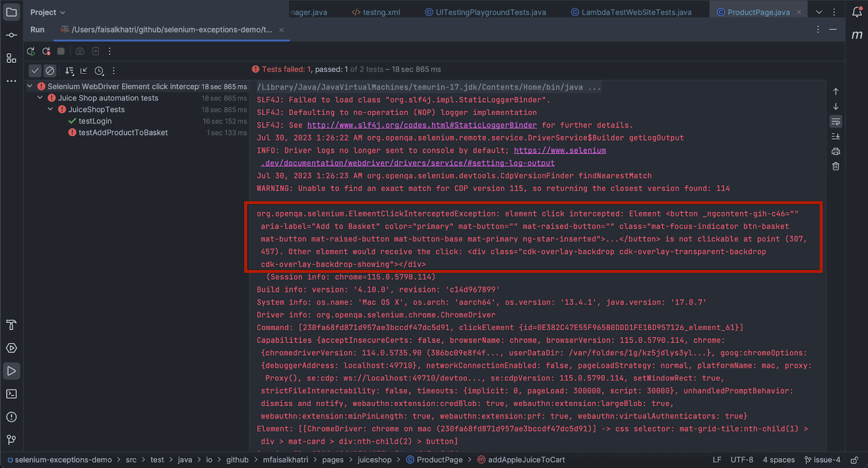The height and width of the screenshot is (468, 868).
Task: Toggle Show Passed tests checkmark filter
Action: [x=35, y=71]
